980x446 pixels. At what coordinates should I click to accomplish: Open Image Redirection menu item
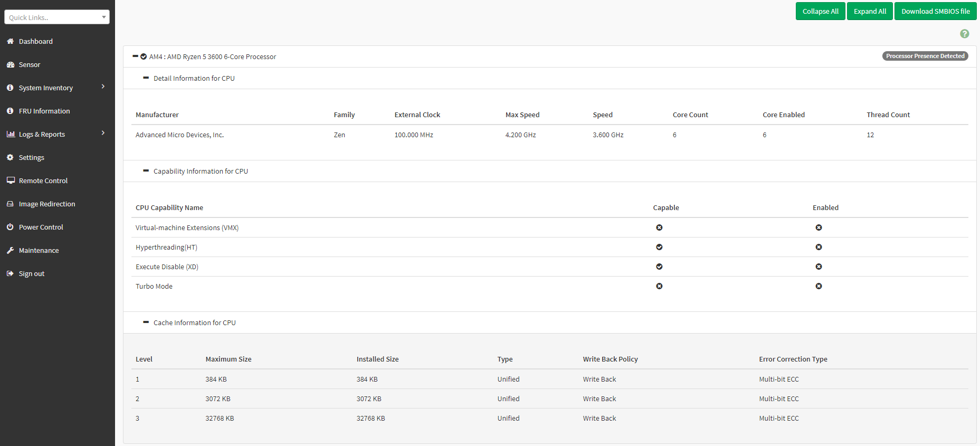(x=47, y=204)
